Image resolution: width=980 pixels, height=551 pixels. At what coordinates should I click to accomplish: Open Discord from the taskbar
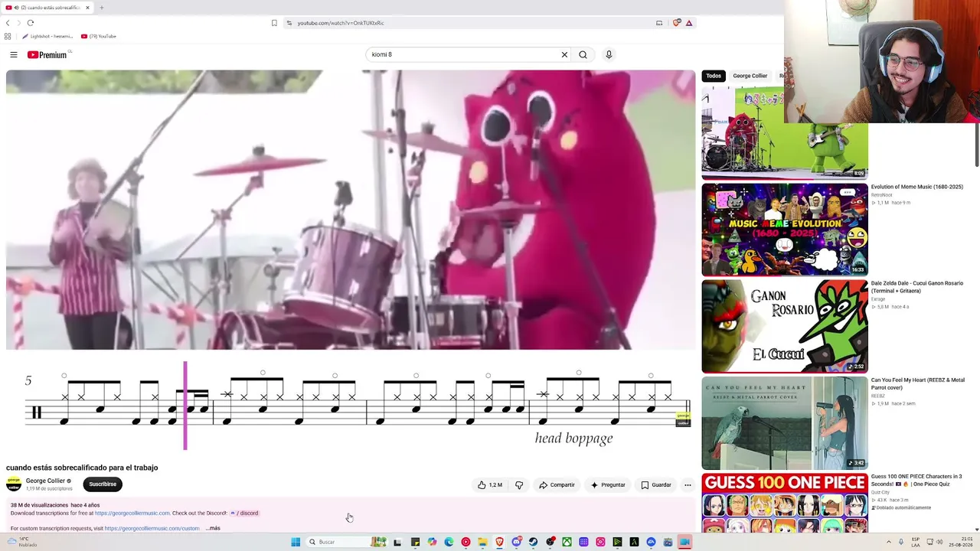click(517, 542)
